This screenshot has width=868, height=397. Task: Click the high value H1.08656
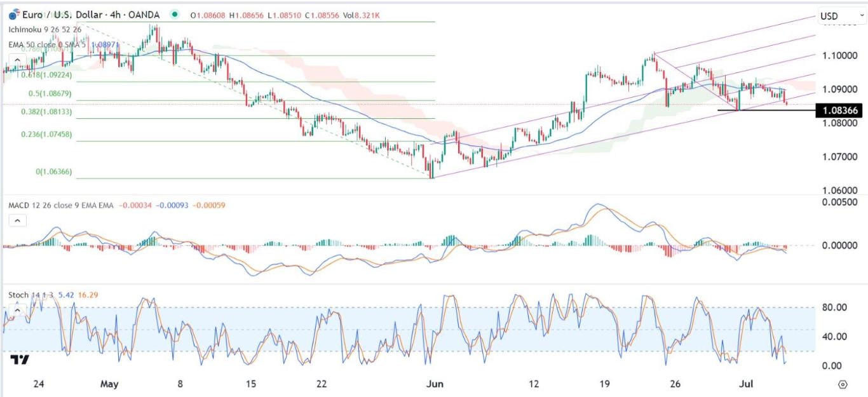pos(245,17)
